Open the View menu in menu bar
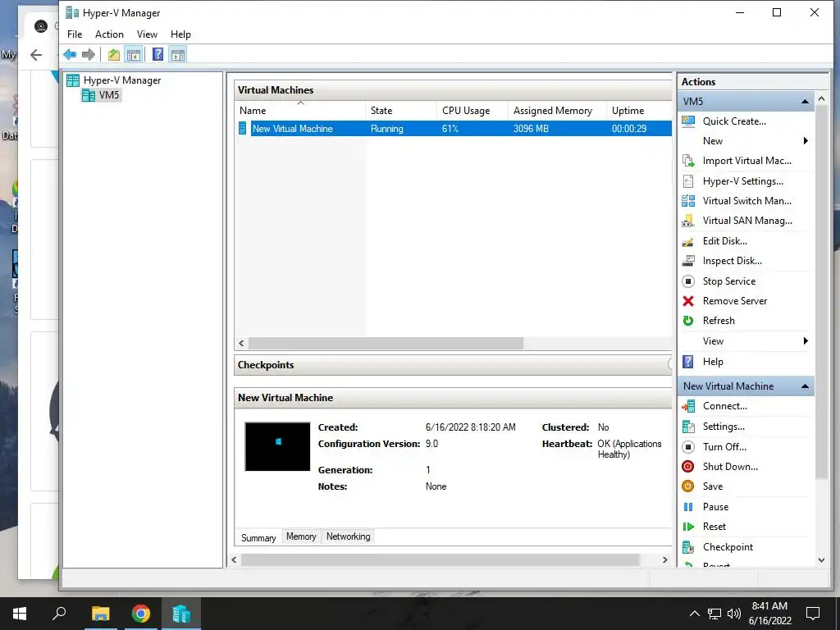This screenshot has width=840, height=630. [x=147, y=34]
